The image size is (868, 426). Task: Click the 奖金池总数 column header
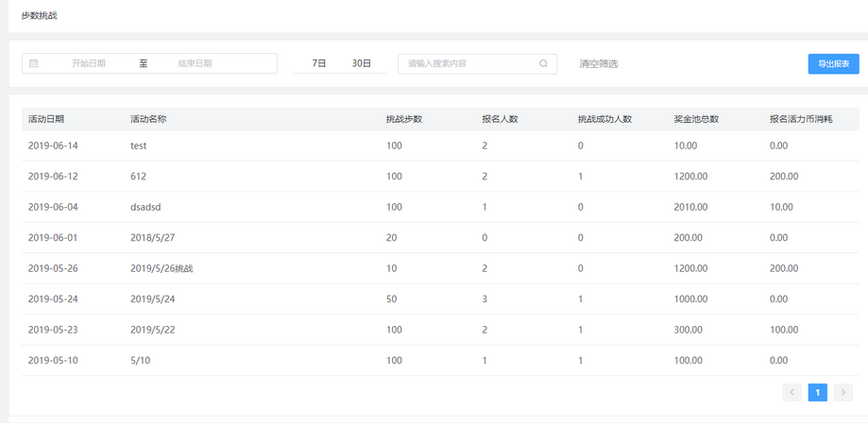pos(696,119)
